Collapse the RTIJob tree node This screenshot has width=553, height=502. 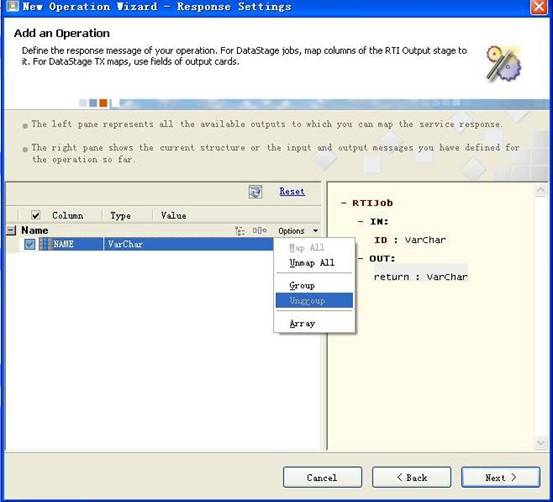344,203
